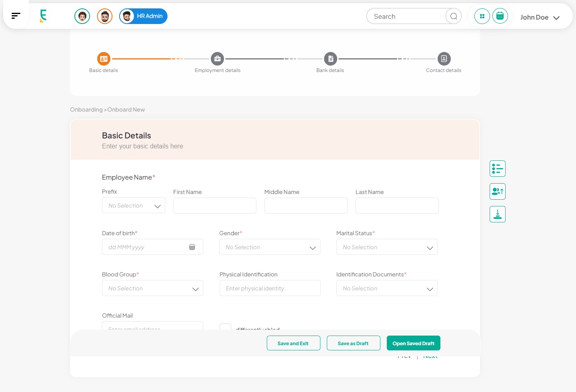The image size is (576, 392).
Task: Go to Employment details step
Action: pos(217,59)
